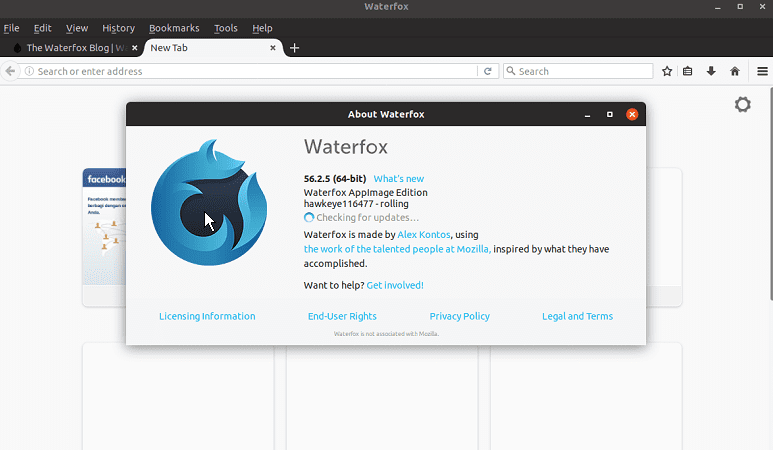Screen dimensions: 773x450
Task: Click the 'Waterfox AppImage Edition' text
Action: pyautogui.click(x=365, y=193)
